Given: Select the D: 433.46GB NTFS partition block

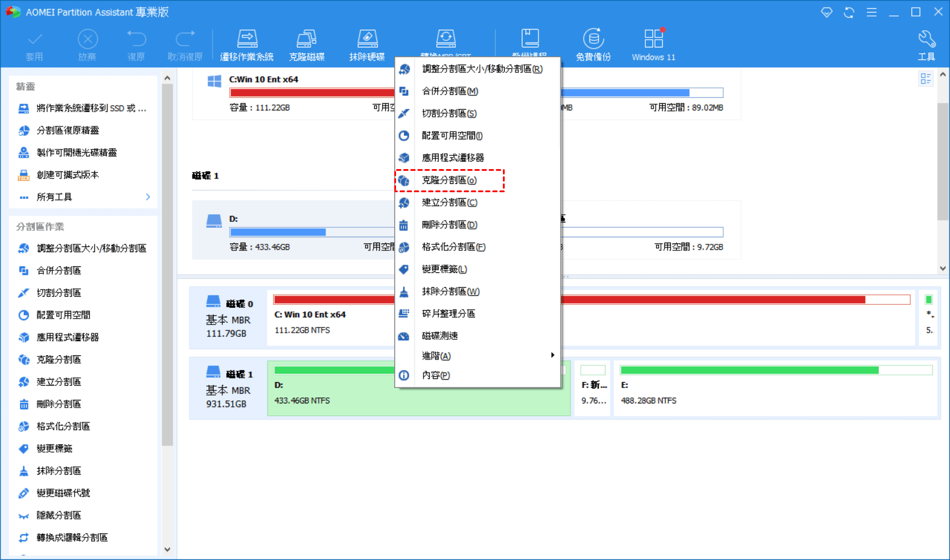Looking at the screenshot, I should pos(419,388).
